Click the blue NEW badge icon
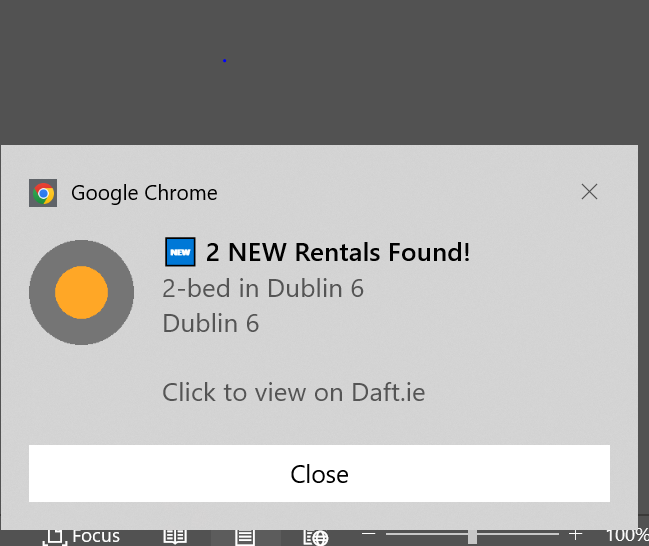 pyautogui.click(x=180, y=252)
